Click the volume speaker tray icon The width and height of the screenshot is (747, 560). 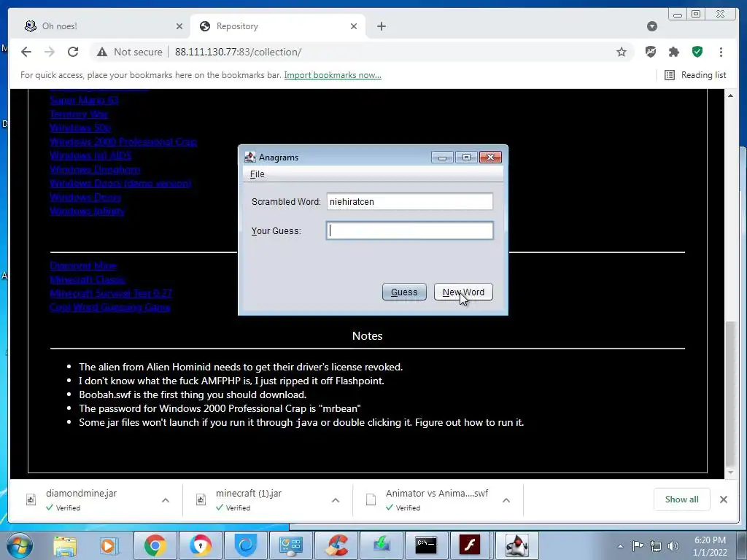click(x=673, y=546)
